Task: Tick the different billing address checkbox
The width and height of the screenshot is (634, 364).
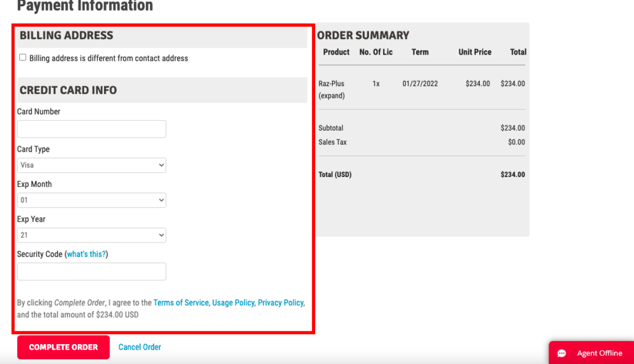Action: pyautogui.click(x=23, y=58)
